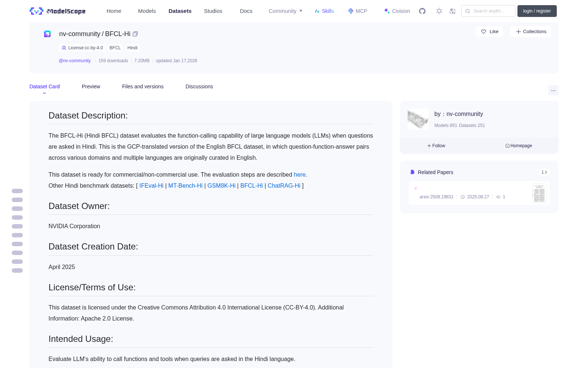Click the 'updated Jan 17,2026' text

point(176,61)
